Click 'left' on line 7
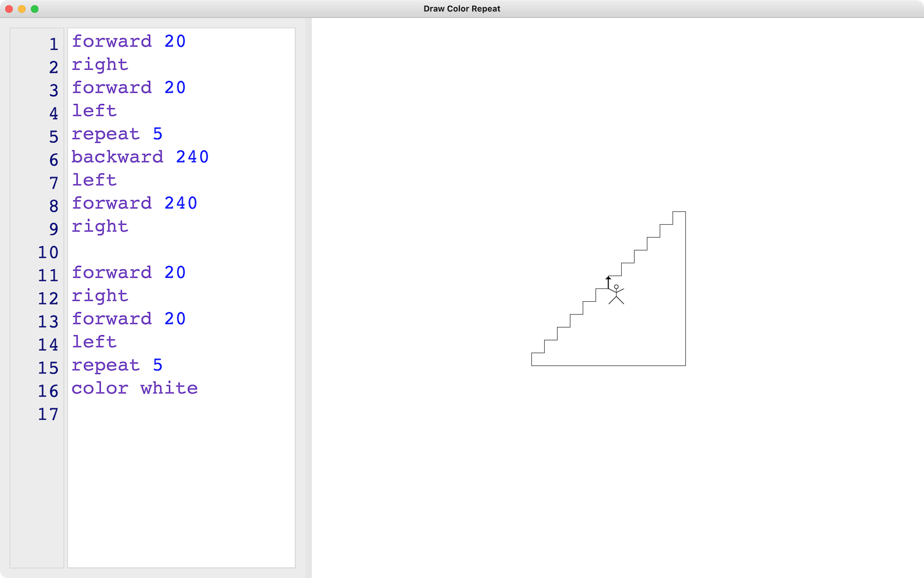The height and width of the screenshot is (578, 924). pos(94,180)
